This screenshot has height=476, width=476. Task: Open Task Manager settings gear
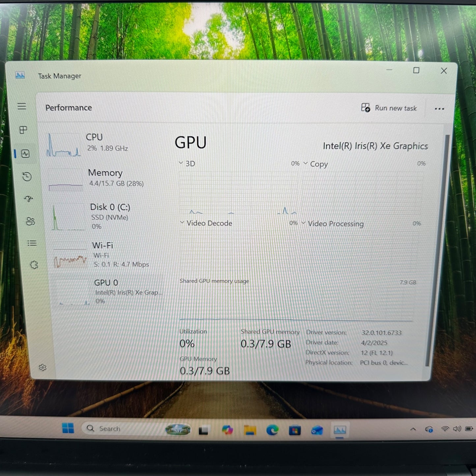coord(42,367)
